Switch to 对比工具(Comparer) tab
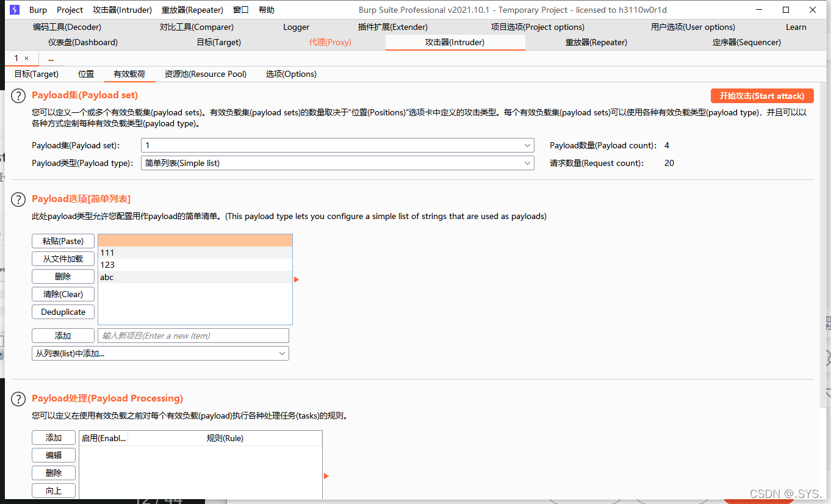This screenshot has height=504, width=831. 196,27
